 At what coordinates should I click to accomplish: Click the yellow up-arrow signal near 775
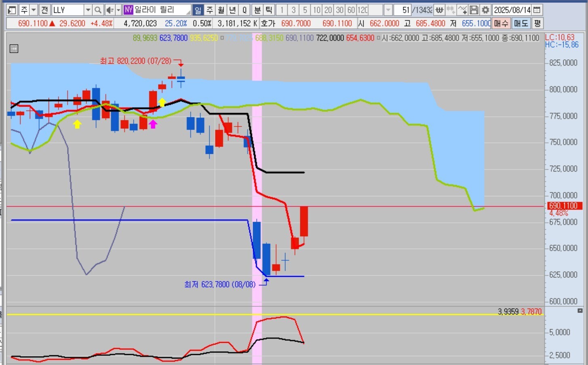77,124
